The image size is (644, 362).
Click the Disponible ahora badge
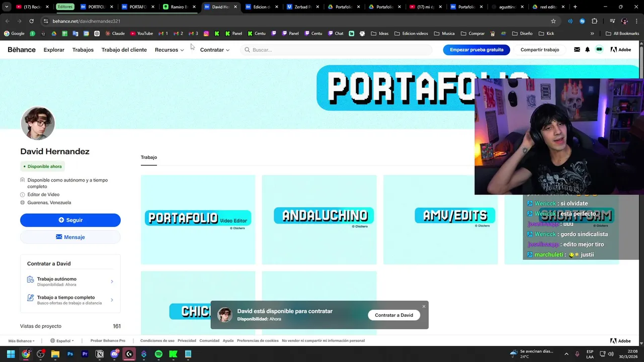tap(43, 166)
